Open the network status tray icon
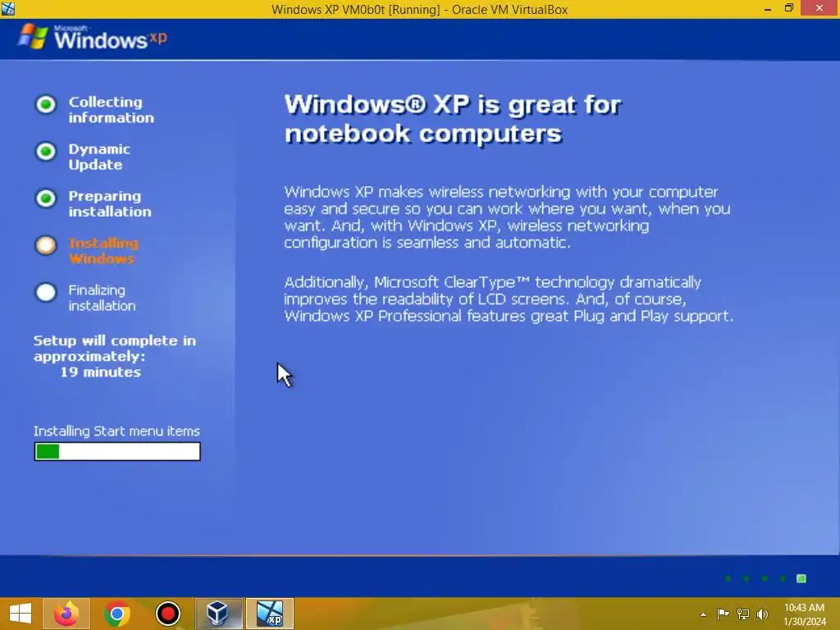Viewport: 840px width, 630px height. 742,614
